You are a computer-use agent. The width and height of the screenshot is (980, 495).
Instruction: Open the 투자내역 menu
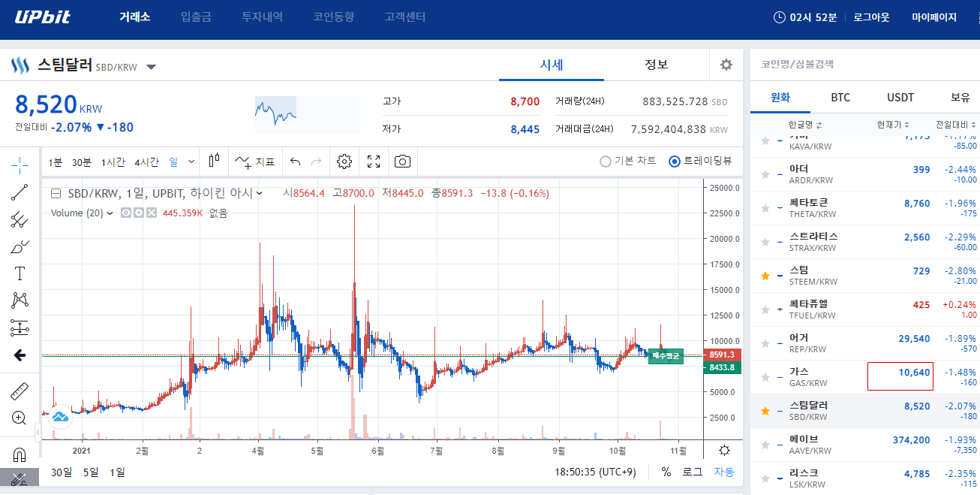263,17
